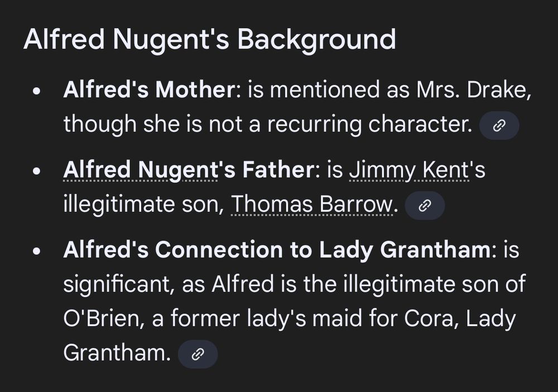Screen dimensions: 558x392
Task: Open the reference icon ending the middle bullet
Action: coord(425,205)
